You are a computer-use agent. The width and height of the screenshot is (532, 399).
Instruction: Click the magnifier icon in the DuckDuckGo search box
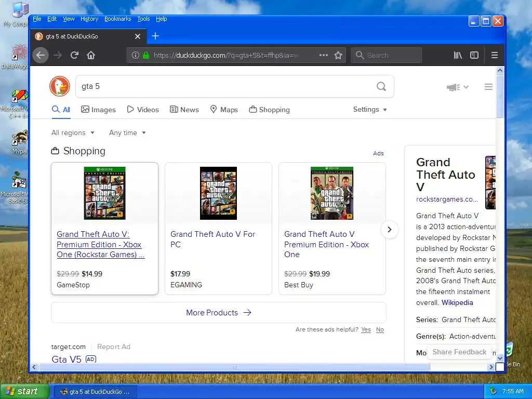click(381, 87)
